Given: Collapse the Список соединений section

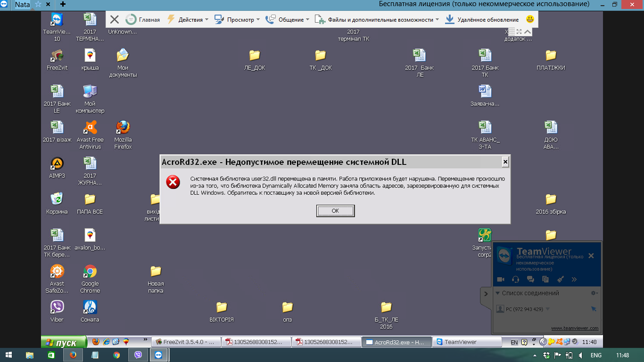Looking at the screenshot, I should point(497,293).
